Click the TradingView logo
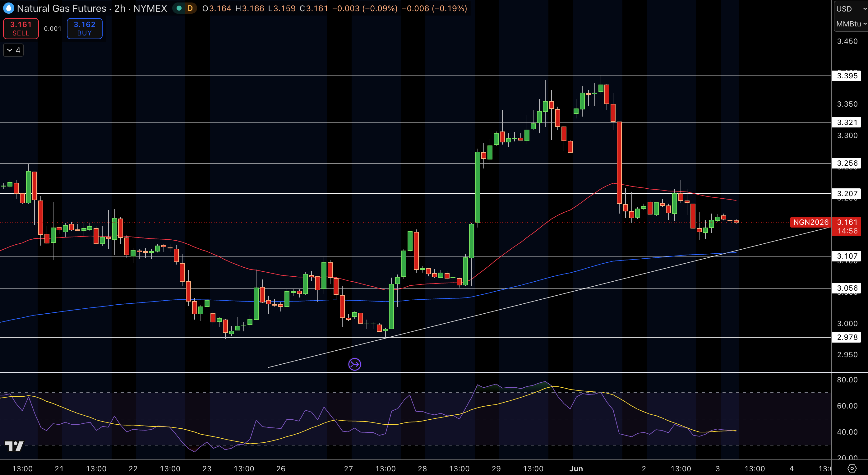This screenshot has height=475, width=868. (14, 446)
